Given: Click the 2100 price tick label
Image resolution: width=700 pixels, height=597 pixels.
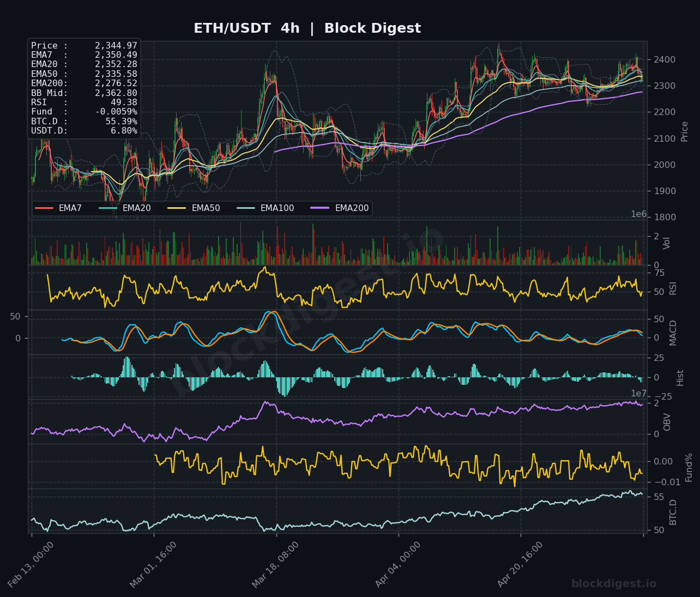Looking at the screenshot, I should (x=665, y=138).
